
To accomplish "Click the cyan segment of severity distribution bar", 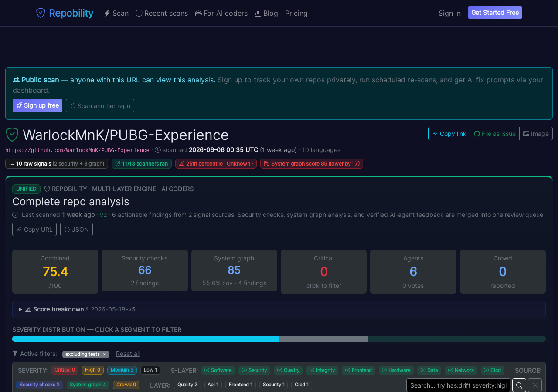I will pos(146,339).
